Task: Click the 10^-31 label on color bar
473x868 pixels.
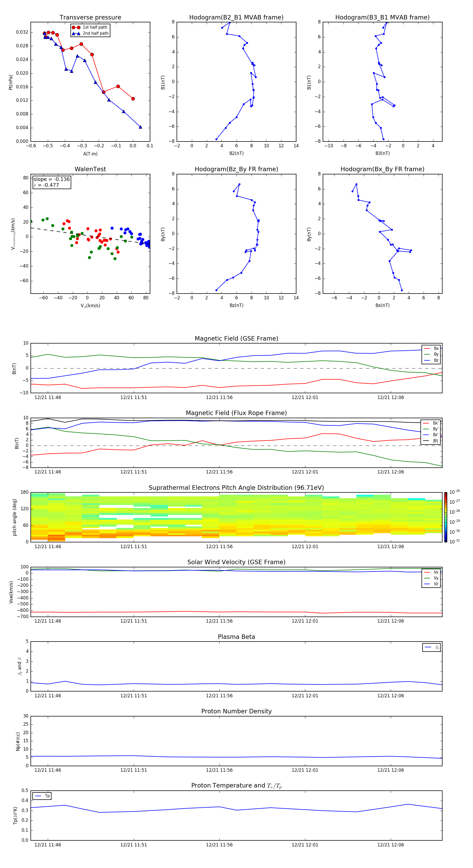Action: (x=455, y=542)
